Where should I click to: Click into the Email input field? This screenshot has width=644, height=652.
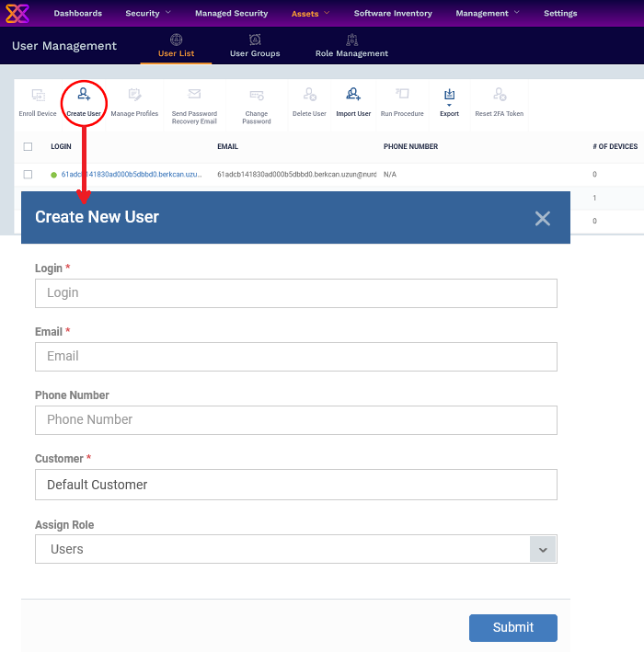pyautogui.click(x=295, y=356)
